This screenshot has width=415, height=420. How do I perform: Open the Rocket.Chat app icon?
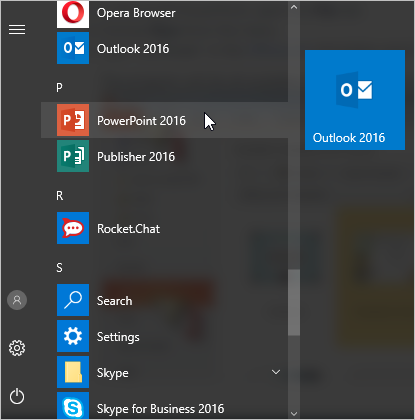73,228
